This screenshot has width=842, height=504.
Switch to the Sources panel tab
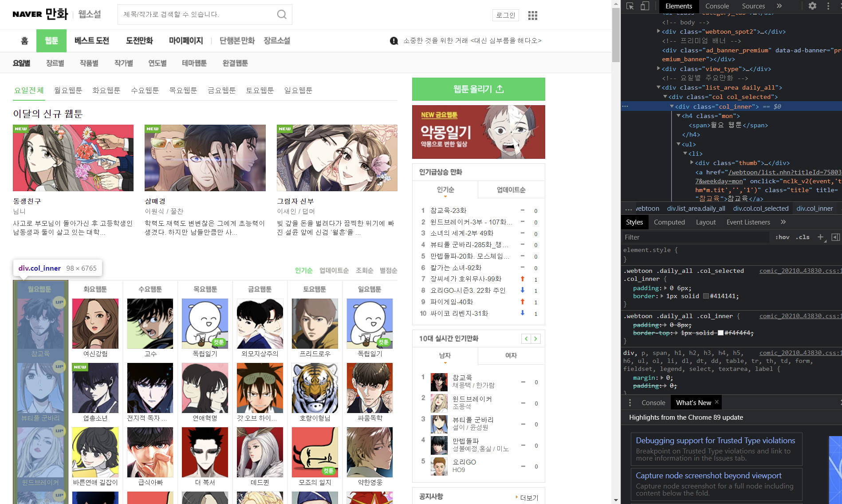click(x=753, y=6)
